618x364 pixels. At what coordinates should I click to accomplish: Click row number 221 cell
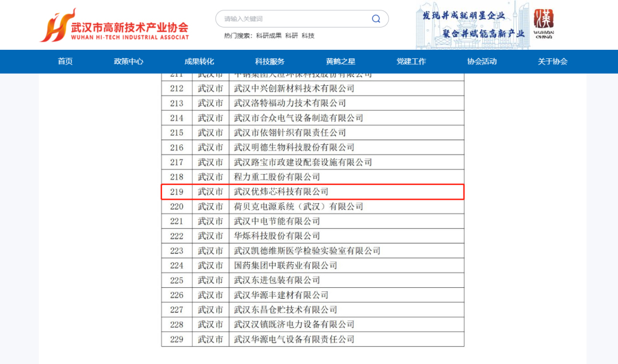(x=177, y=221)
